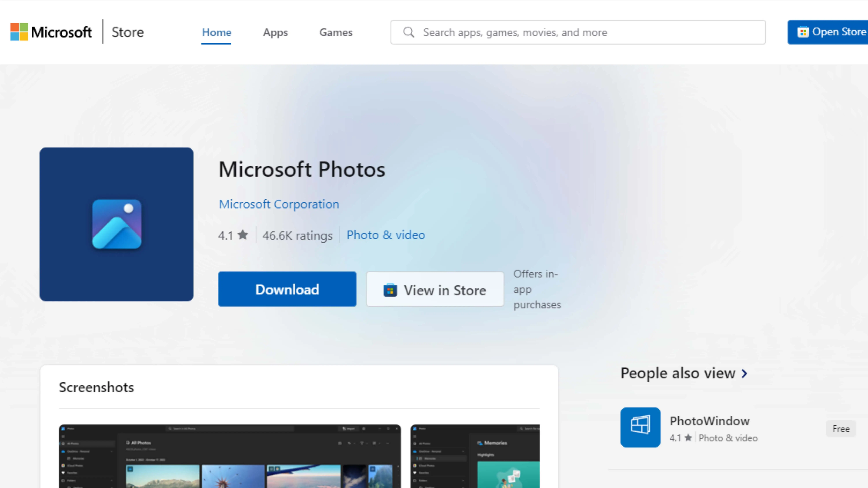Screen dimensions: 868x488
Task: Focus the search apps input field
Action: [x=578, y=32]
